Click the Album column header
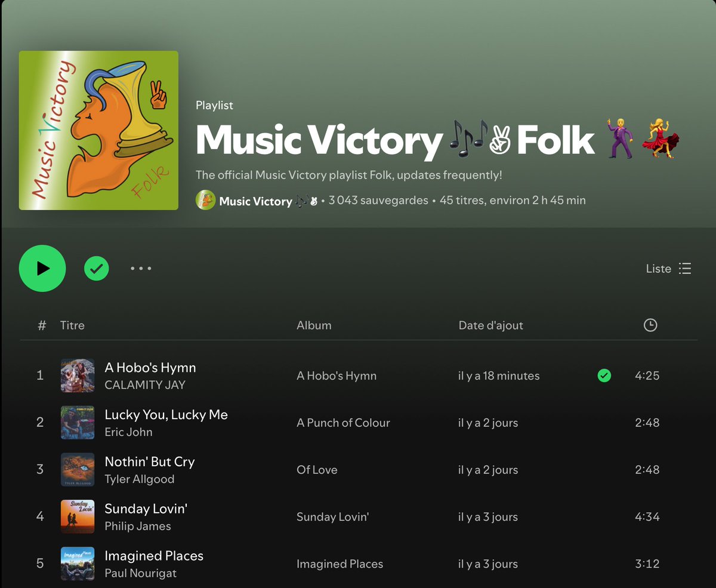The height and width of the screenshot is (588, 716). [314, 325]
